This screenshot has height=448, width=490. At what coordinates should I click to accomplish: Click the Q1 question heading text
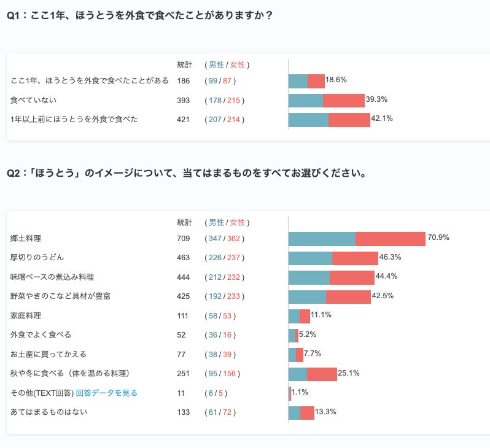pyautogui.click(x=139, y=16)
